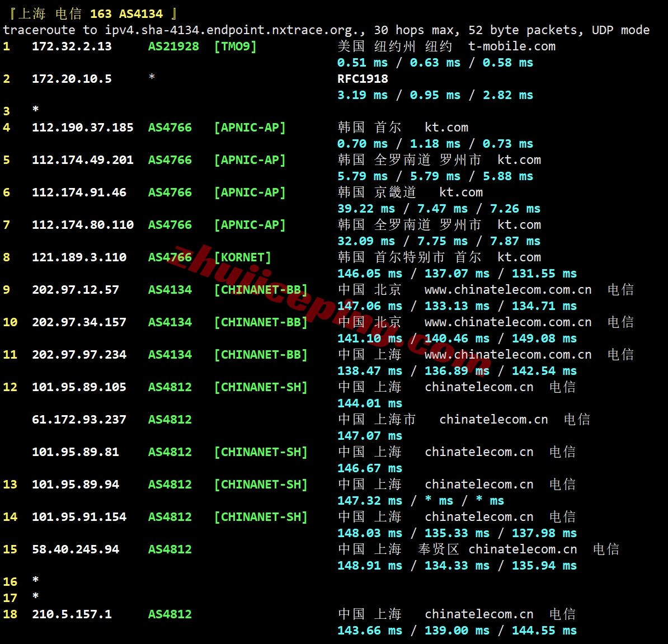Viewport: 668px width, 644px height.
Task: Select the 首尔特别市 location text
Action: click(x=410, y=257)
